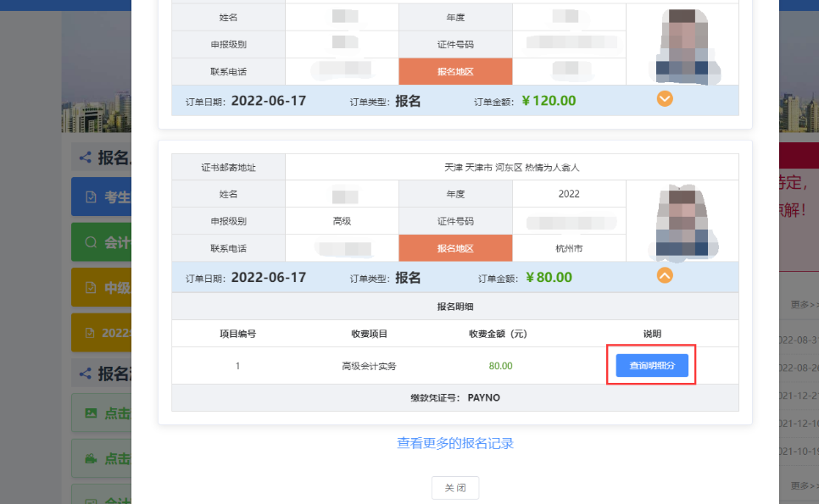Open the first 2022-08 dated news entry
Screen dimensions: 819x504
(x=799, y=340)
